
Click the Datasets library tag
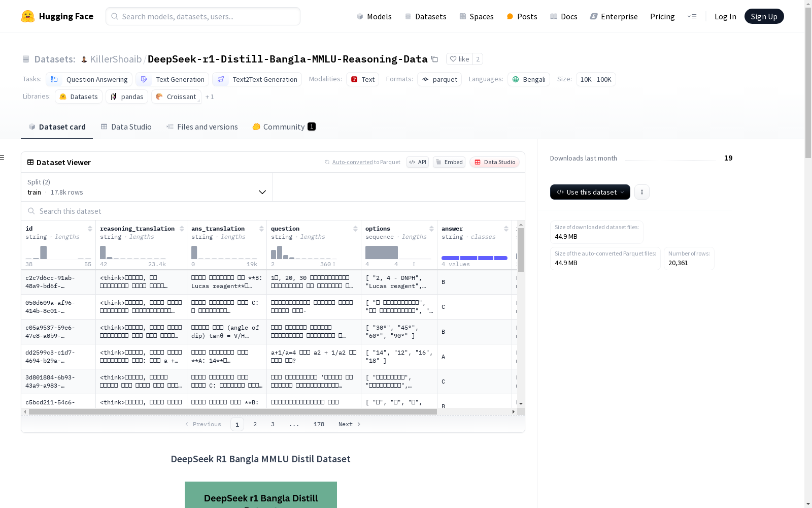[79, 97]
